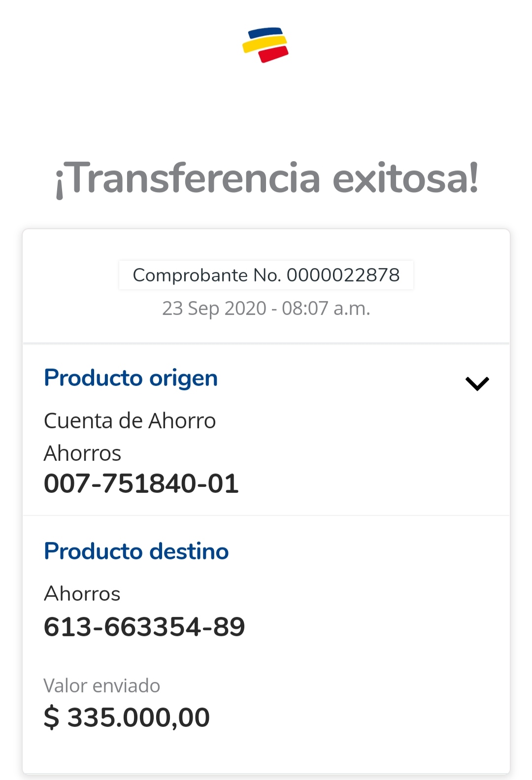Tap the Producto origen section heading
Image resolution: width=532 pixels, height=780 pixels.
131,378
